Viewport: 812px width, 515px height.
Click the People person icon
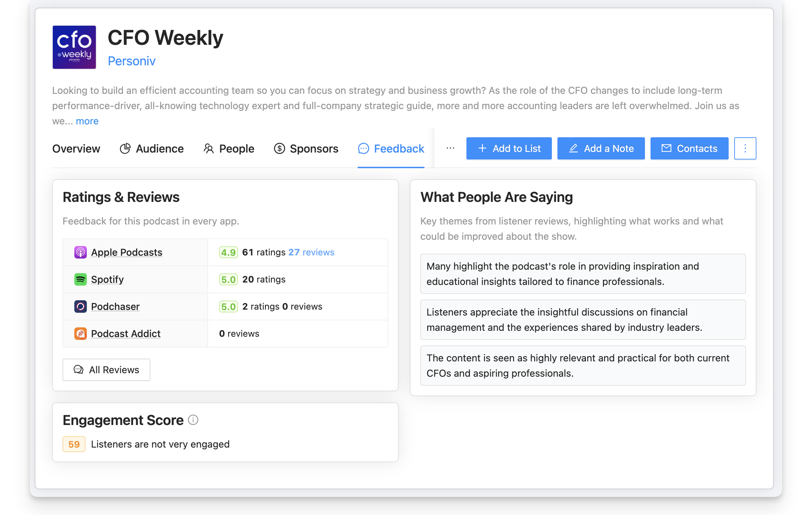point(208,148)
